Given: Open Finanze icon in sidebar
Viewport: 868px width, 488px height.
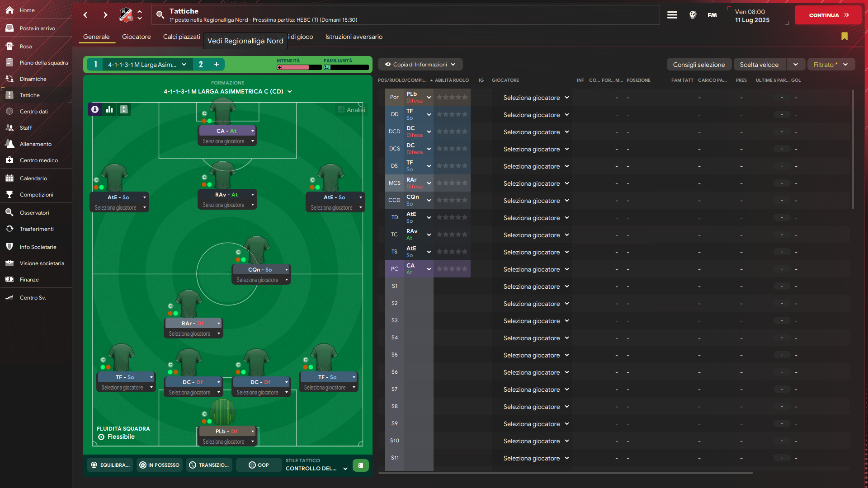Looking at the screenshot, I should [x=9, y=279].
